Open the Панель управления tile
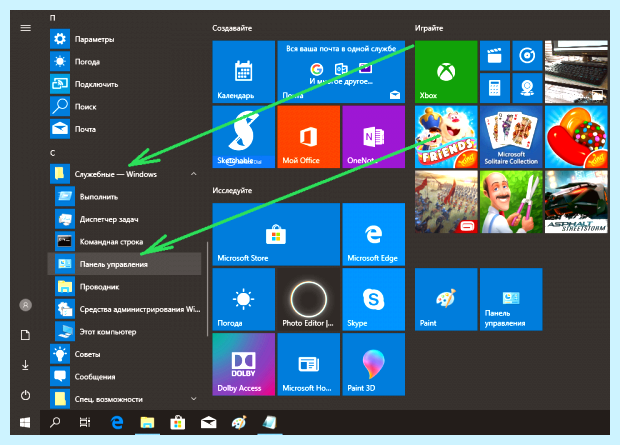The height and width of the screenshot is (445, 620). (511, 299)
